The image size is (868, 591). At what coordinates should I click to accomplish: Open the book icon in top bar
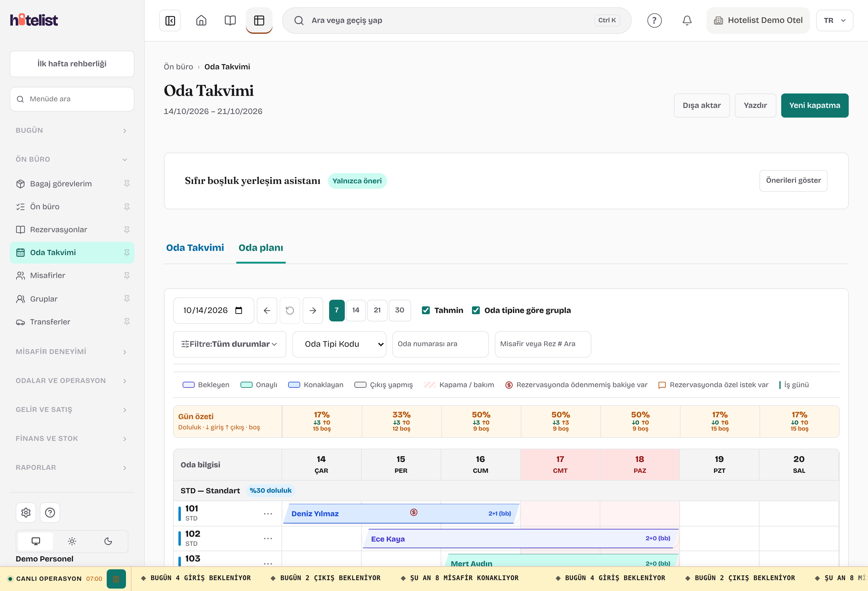[230, 21]
